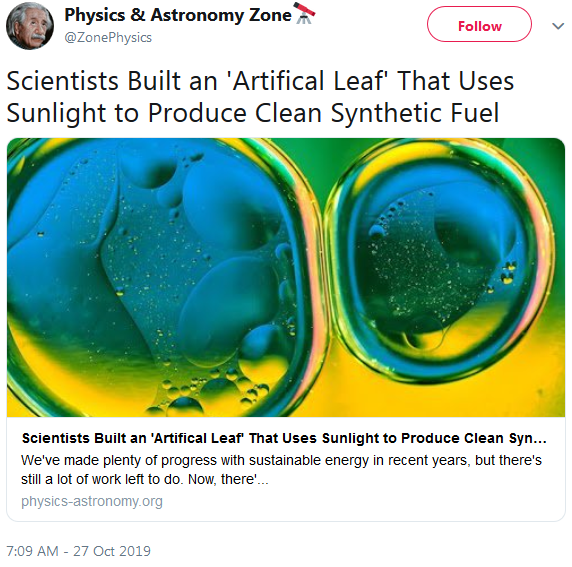This screenshot has width=572, height=567.
Task: Click the tweet line 'Sunlight to Produce Clean Synthetic Fuel'
Action: pos(252,113)
